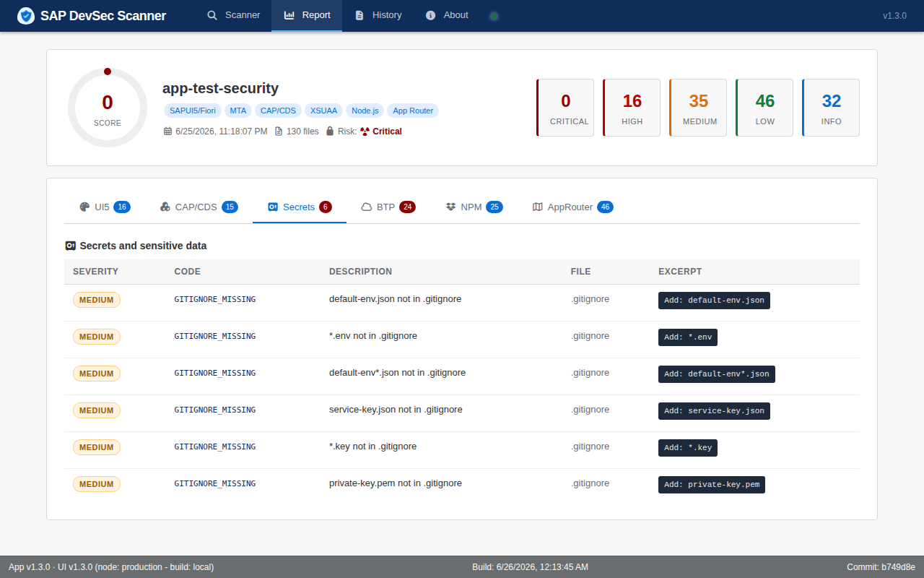Image resolution: width=924 pixels, height=578 pixels.
Task: Click the lock icon beside Risk
Action: (x=330, y=131)
